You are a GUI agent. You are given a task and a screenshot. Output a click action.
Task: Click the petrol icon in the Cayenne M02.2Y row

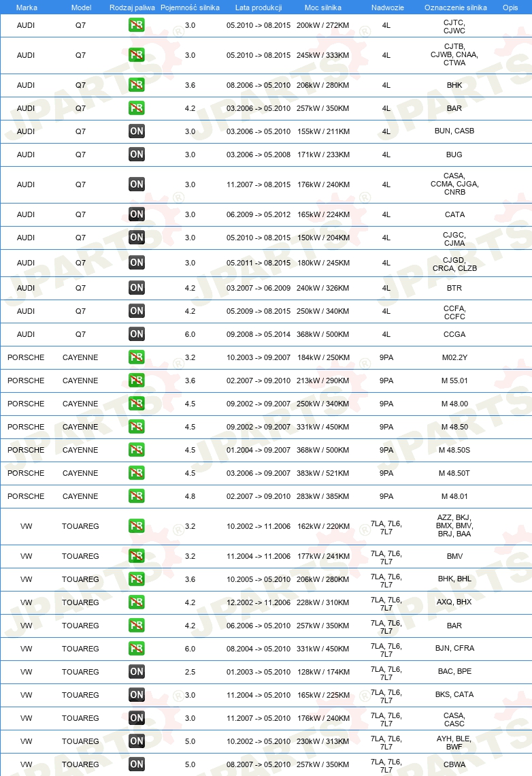[x=137, y=357]
